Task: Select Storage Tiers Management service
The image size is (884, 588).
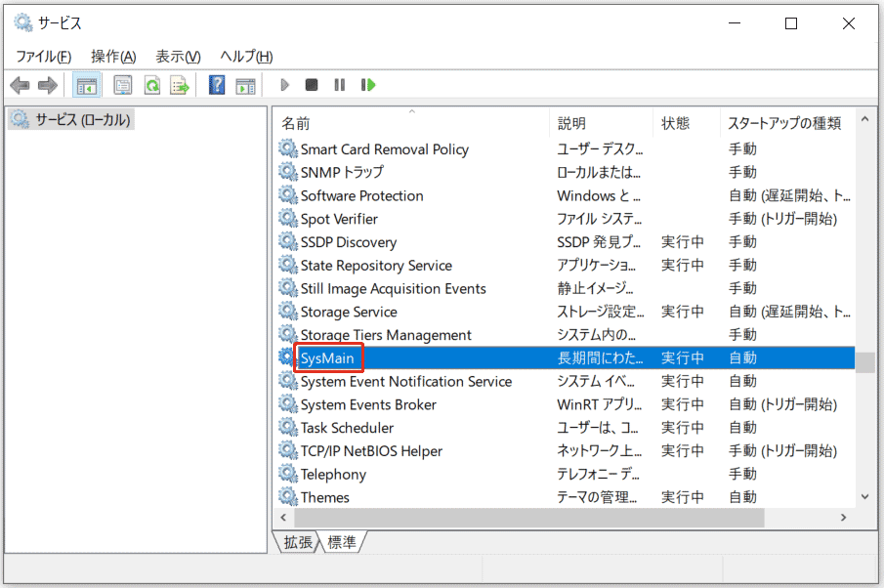Action: (386, 335)
